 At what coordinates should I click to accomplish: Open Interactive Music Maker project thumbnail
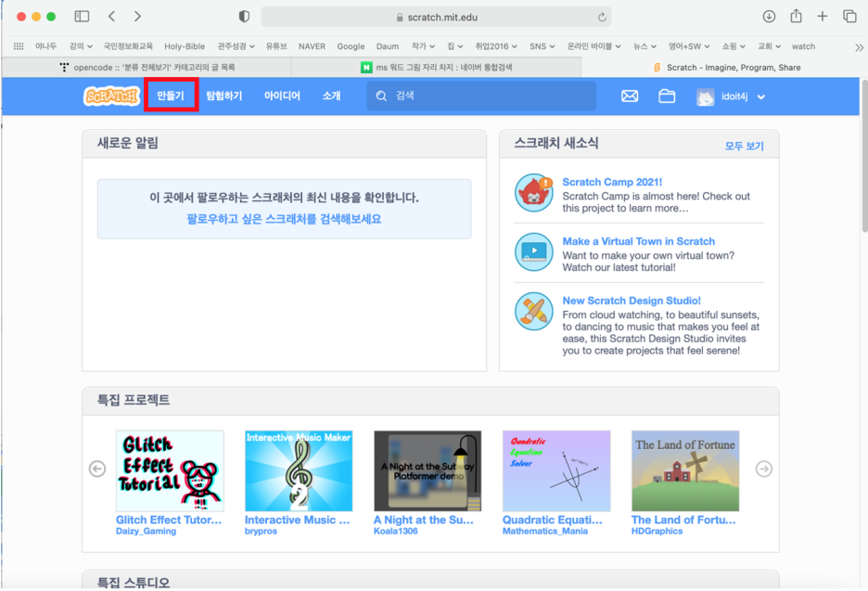(x=299, y=470)
